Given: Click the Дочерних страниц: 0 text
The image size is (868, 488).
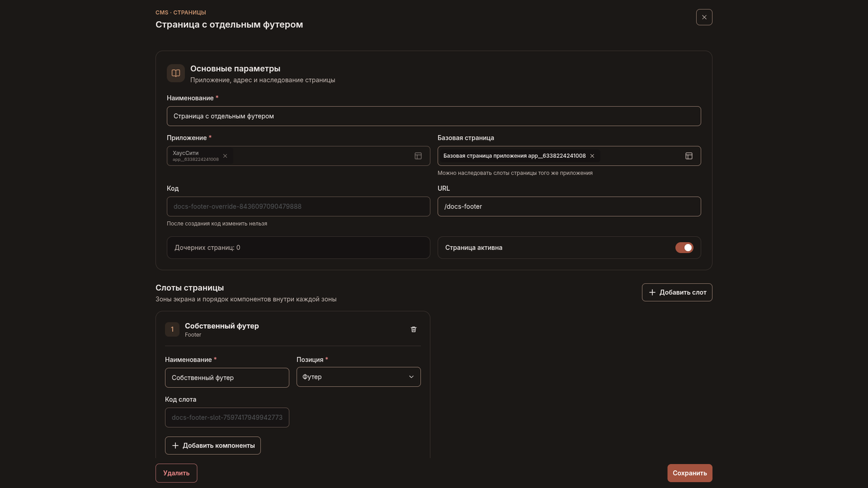Looking at the screenshot, I should point(207,248).
